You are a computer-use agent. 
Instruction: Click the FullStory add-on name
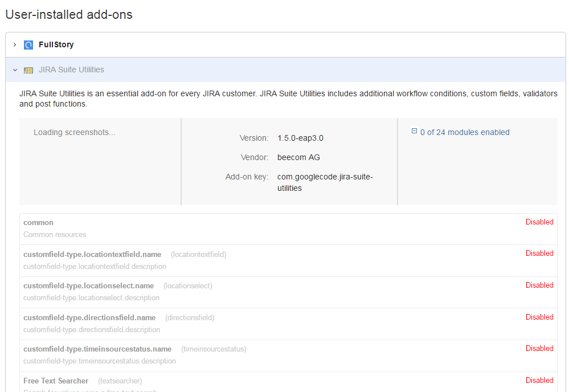click(x=56, y=44)
